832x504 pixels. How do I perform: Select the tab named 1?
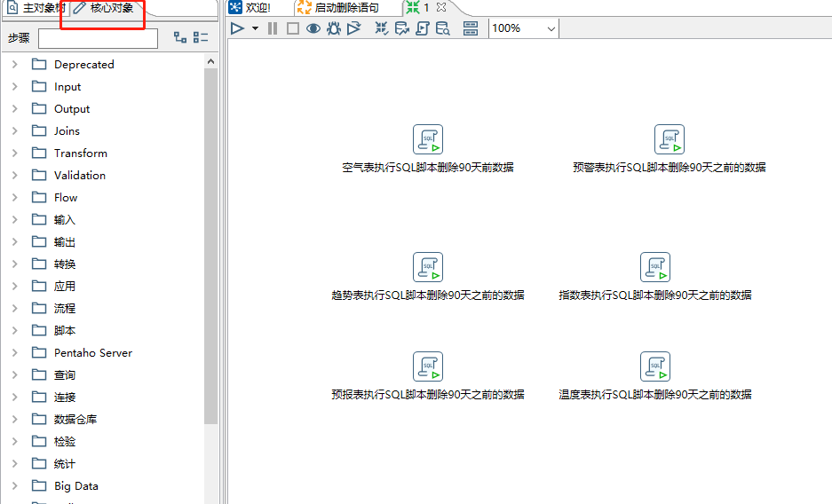425,7
